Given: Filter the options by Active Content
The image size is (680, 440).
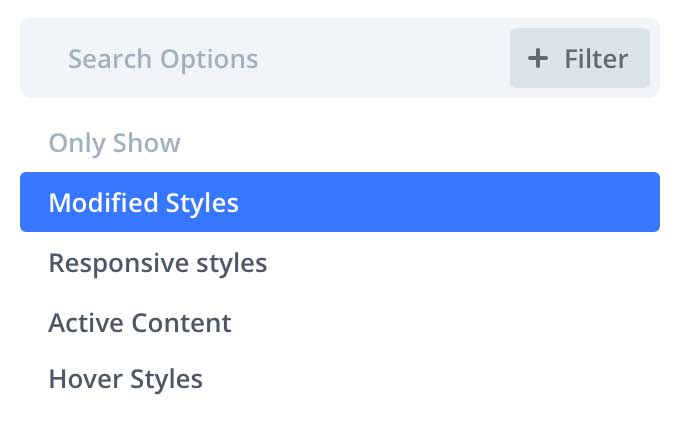Looking at the screenshot, I should click(140, 323).
